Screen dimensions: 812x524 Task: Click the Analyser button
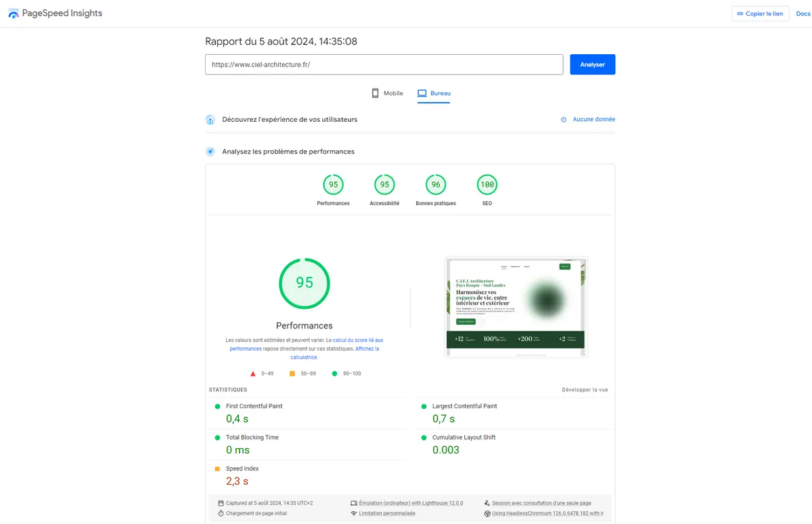point(593,64)
